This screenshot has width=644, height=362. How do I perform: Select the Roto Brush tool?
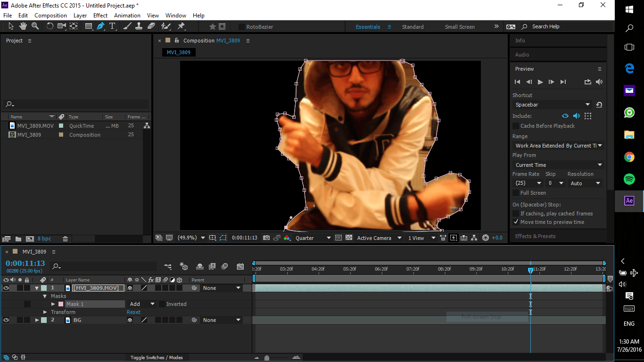166,26
